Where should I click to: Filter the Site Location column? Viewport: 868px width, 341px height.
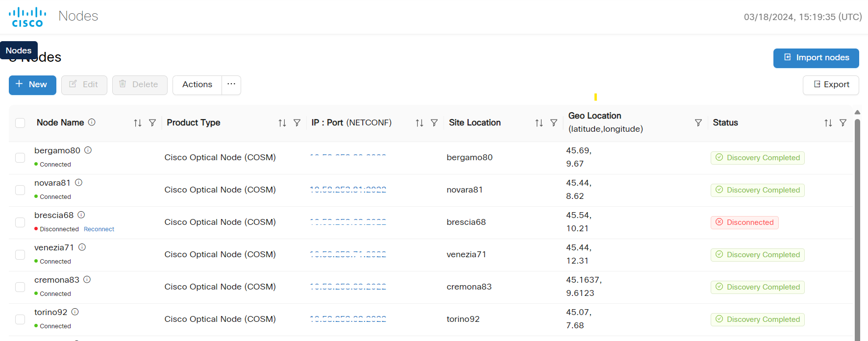(554, 123)
